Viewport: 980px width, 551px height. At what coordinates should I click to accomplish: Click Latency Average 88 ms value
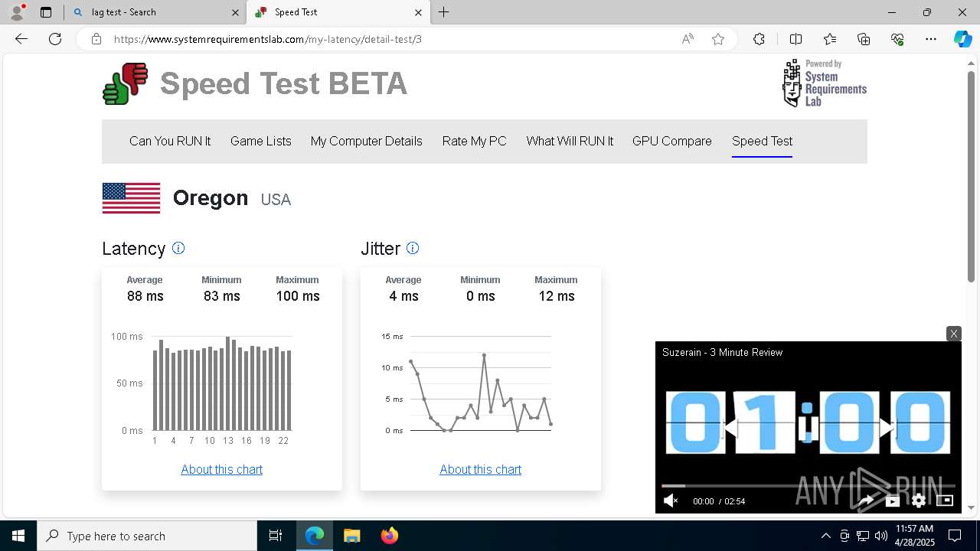pyautogui.click(x=145, y=296)
